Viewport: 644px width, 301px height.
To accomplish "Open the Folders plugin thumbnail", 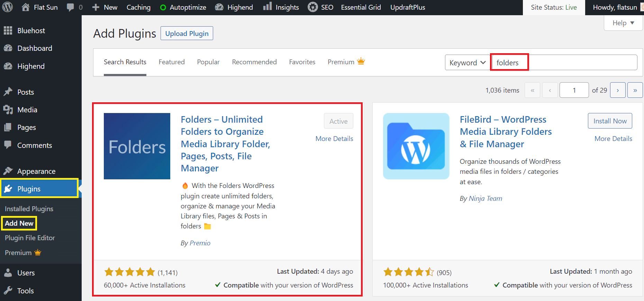I will (137, 146).
